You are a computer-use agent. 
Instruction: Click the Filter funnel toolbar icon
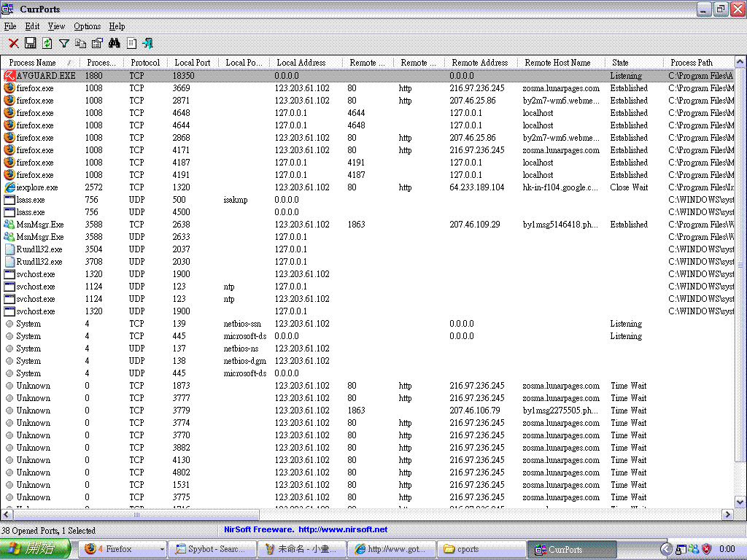pyautogui.click(x=64, y=44)
